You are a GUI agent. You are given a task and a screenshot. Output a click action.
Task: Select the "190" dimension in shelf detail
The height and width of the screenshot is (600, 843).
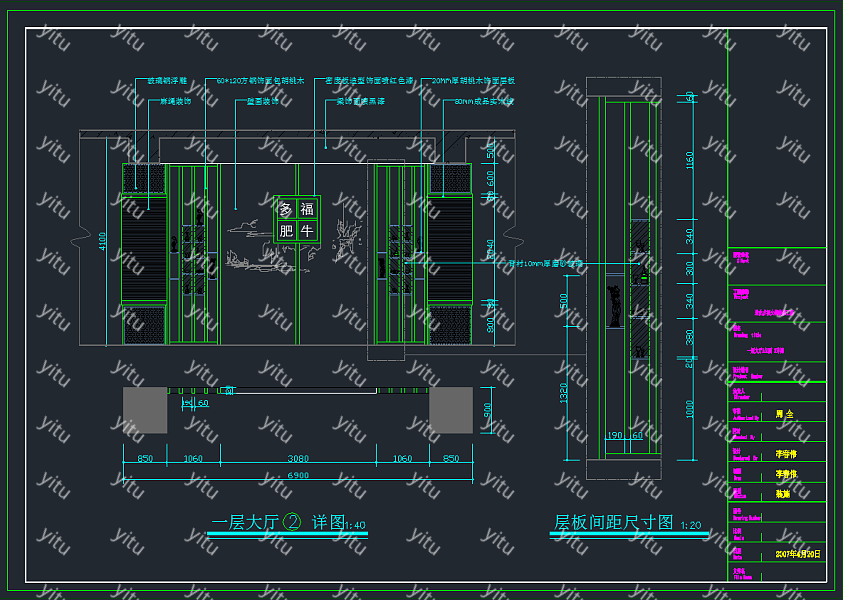coord(615,435)
